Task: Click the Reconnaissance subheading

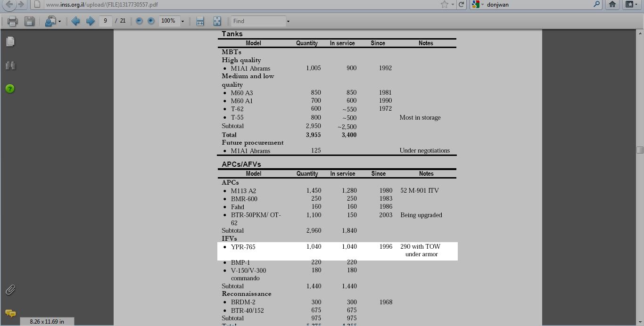Action: click(x=247, y=294)
